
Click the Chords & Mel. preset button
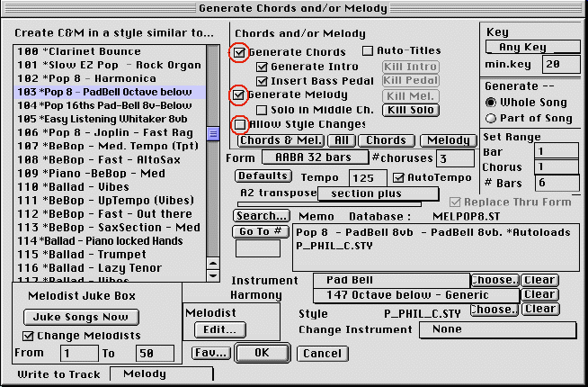tap(281, 140)
